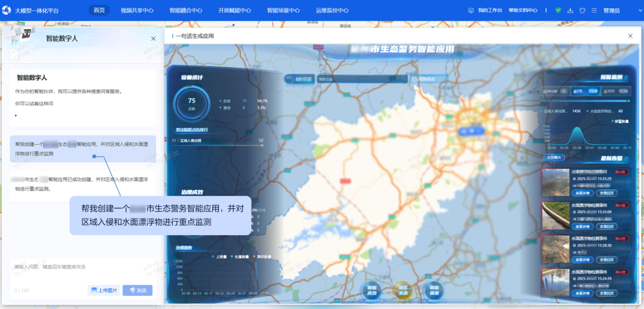Image resolution: width=644 pixels, height=309 pixels.
Task: Click the 发送 send button
Action: (x=138, y=291)
